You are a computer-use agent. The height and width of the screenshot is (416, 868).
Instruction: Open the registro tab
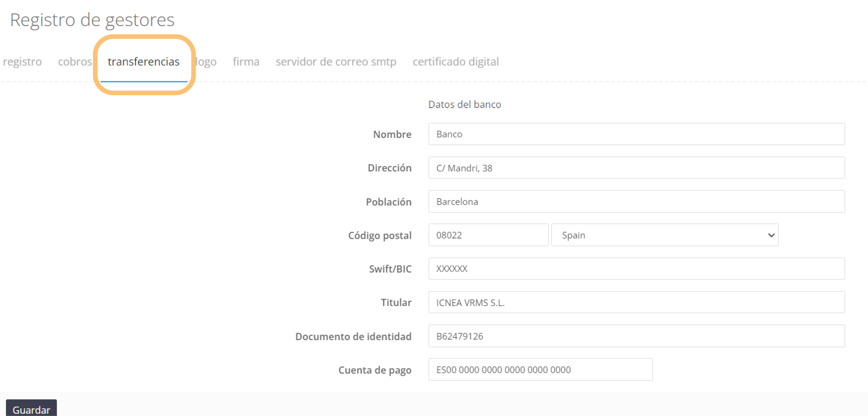[x=22, y=62]
